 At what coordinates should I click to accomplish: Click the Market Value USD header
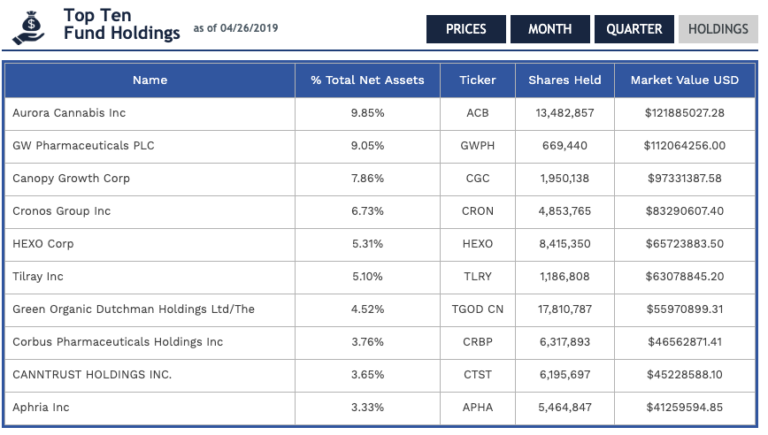685,80
